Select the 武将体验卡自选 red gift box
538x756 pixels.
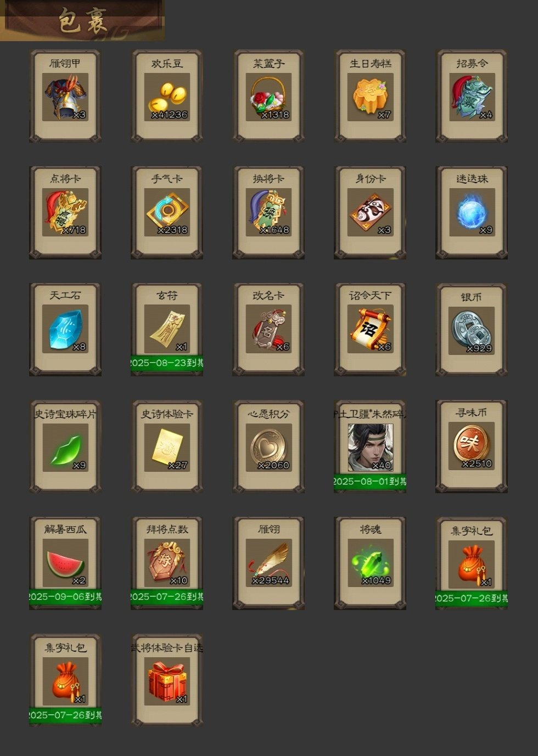click(167, 680)
